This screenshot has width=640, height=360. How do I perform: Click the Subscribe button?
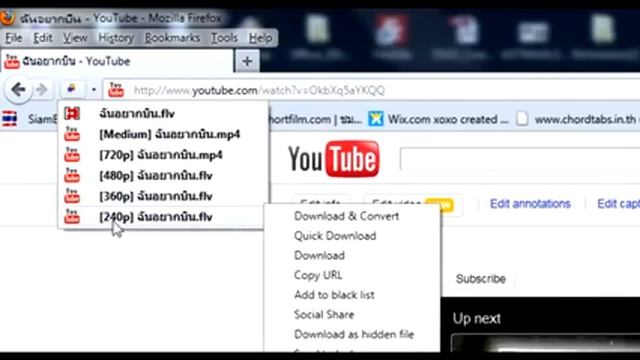[x=481, y=279]
